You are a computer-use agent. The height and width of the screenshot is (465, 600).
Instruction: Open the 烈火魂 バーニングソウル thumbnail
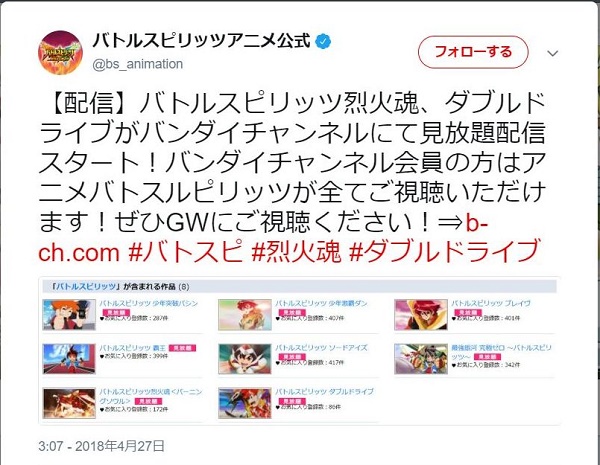tap(69, 403)
